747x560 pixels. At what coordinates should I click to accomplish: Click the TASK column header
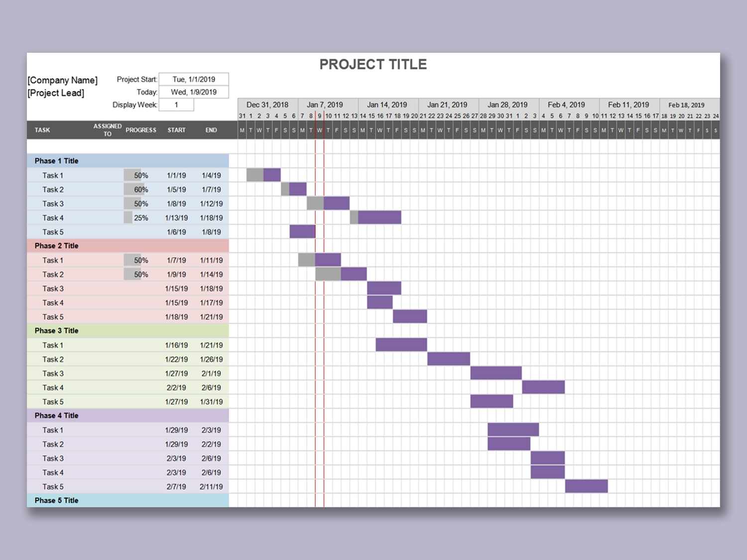(42, 130)
